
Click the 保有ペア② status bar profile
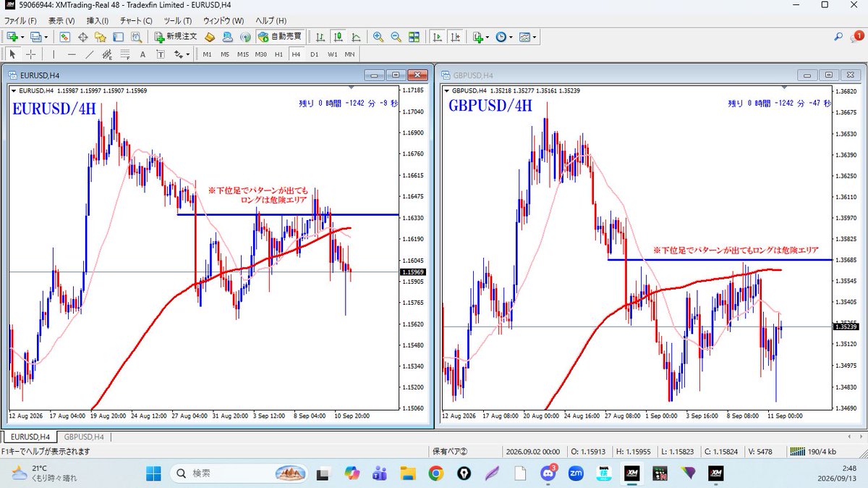(x=450, y=452)
